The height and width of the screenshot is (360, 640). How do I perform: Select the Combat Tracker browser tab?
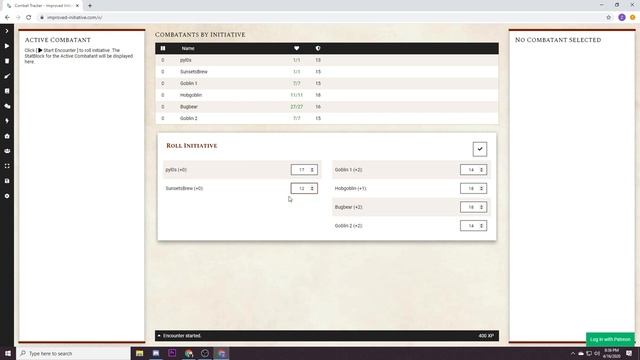click(x=42, y=6)
